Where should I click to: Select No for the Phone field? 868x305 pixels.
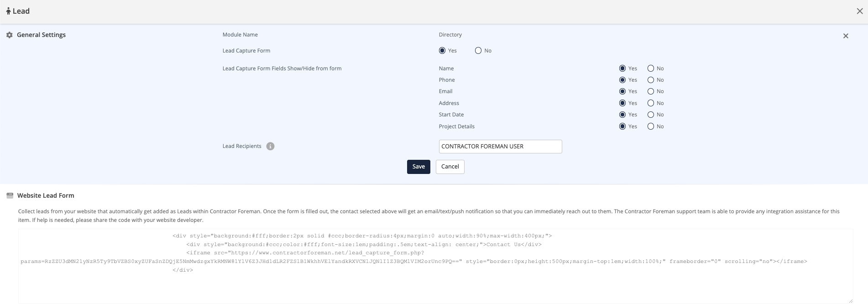coord(651,80)
